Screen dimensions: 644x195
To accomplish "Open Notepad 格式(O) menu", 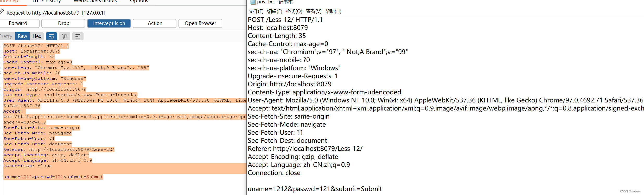I will click(294, 11).
